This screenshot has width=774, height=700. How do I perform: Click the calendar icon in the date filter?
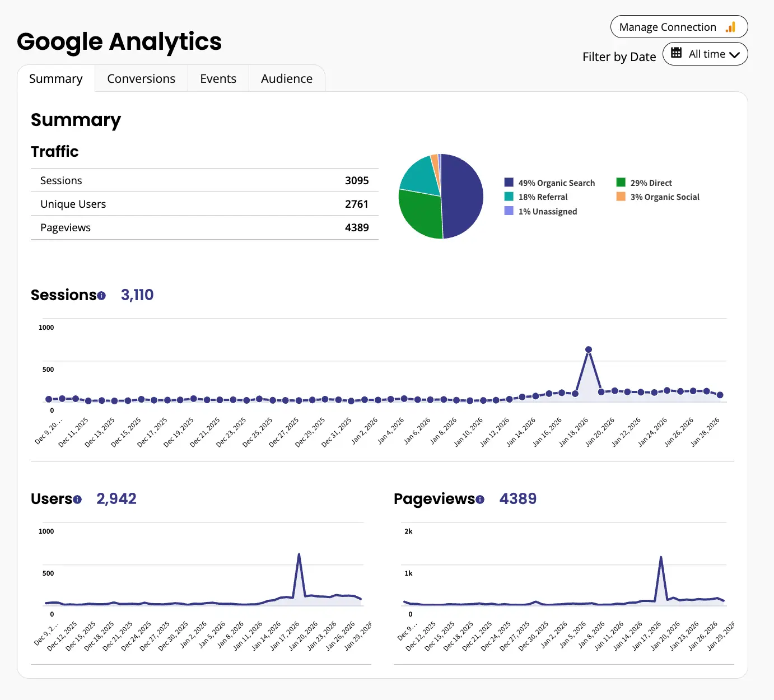click(x=677, y=54)
